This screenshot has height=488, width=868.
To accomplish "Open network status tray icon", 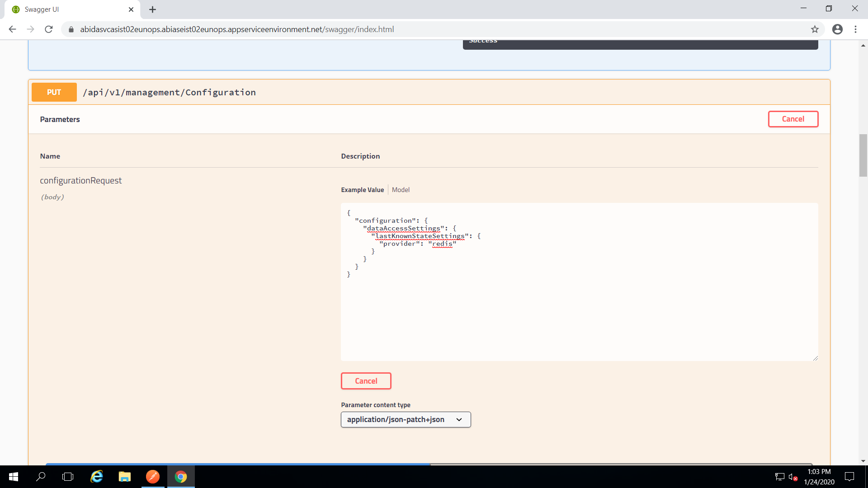I will (779, 477).
